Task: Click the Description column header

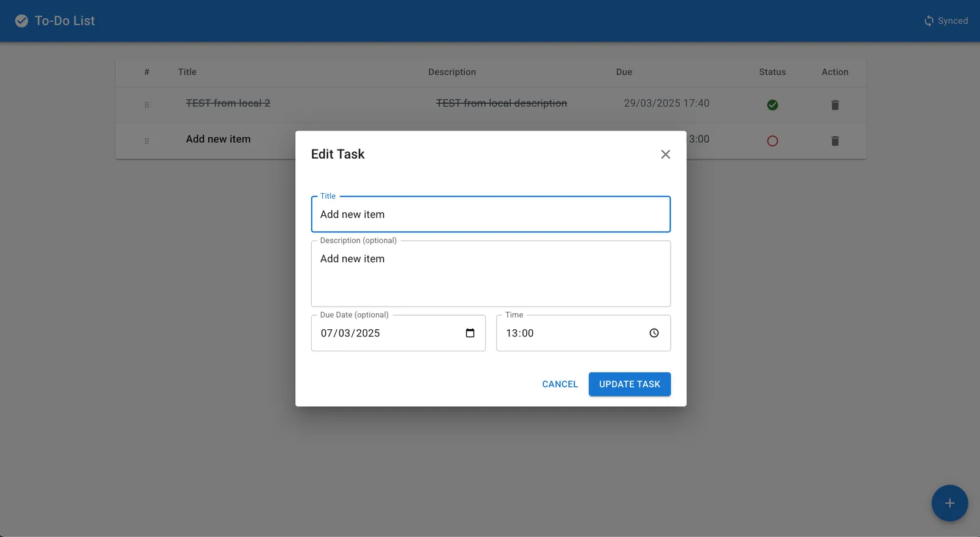Action: 452,72
